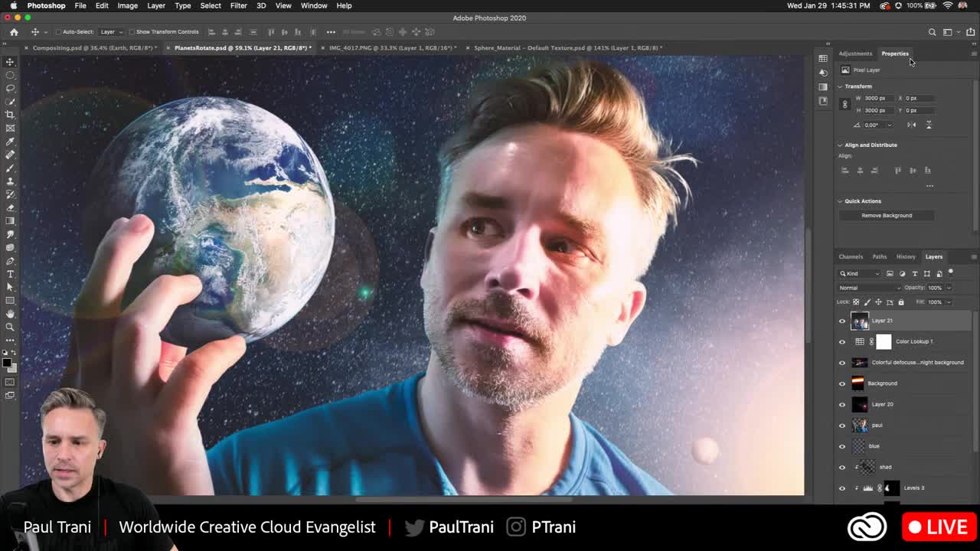
Task: Select the Brush tool
Action: click(10, 168)
